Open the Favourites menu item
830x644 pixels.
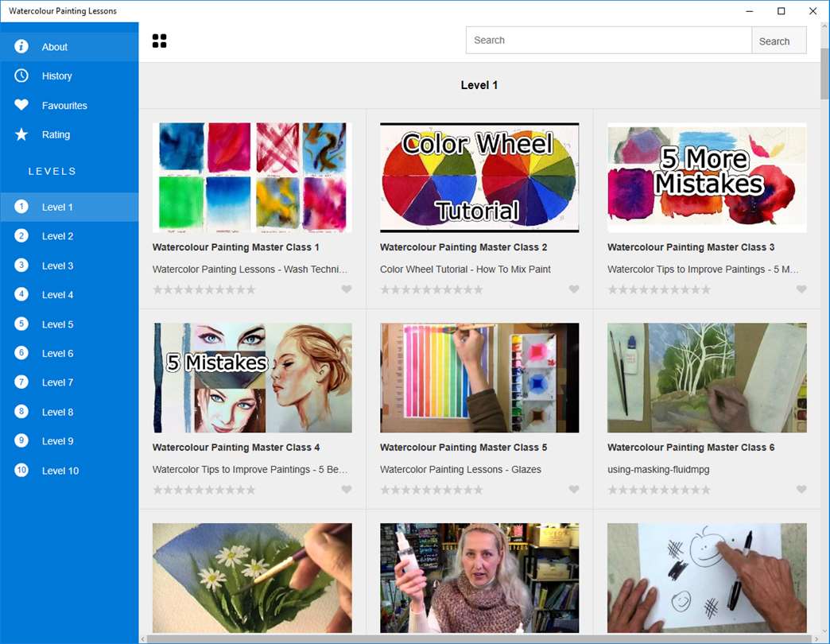click(69, 105)
